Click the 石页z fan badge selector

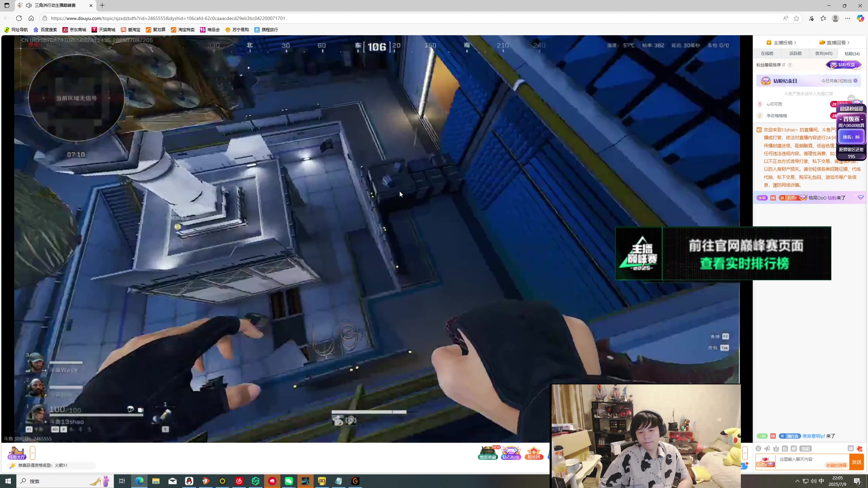pyautogui.click(x=765, y=463)
